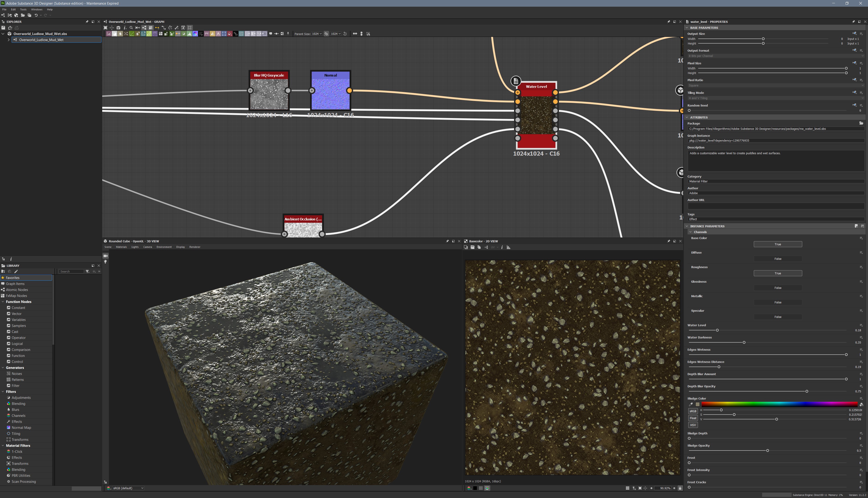Click the filter funnel icon in Library search
The image size is (868, 498).
[88, 272]
